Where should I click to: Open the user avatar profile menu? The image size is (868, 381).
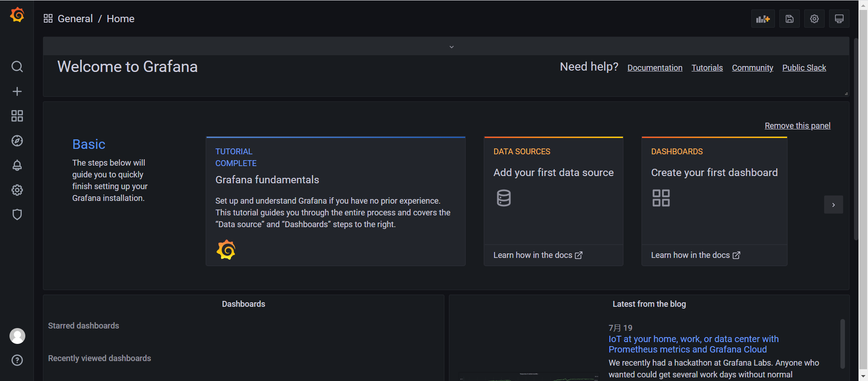tap(17, 336)
